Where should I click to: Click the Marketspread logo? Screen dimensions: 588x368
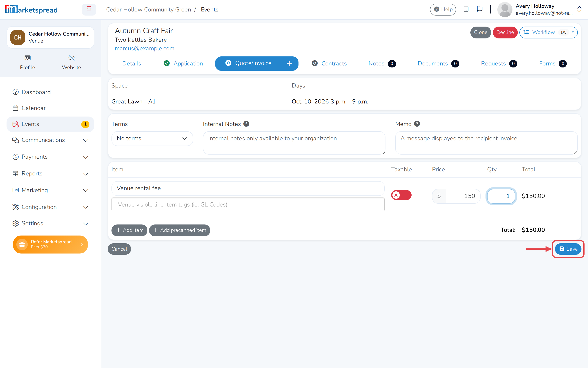coord(31,9)
